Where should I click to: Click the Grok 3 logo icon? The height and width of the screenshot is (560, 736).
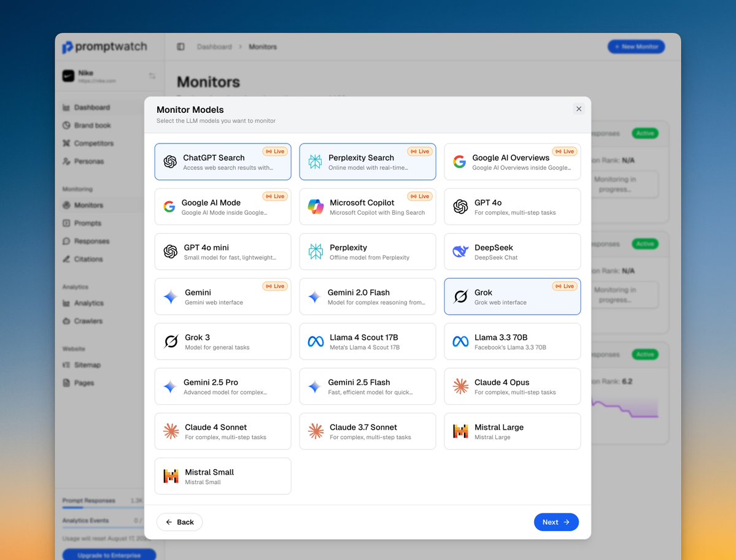point(171,342)
